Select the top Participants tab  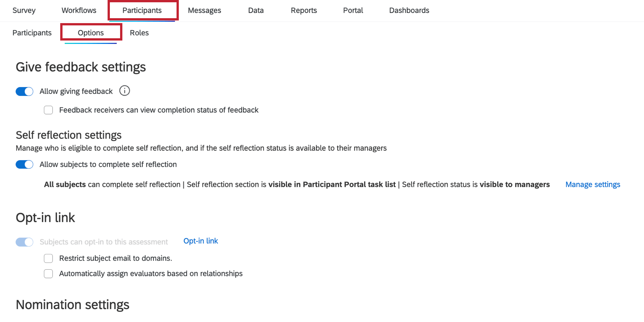coord(142,10)
